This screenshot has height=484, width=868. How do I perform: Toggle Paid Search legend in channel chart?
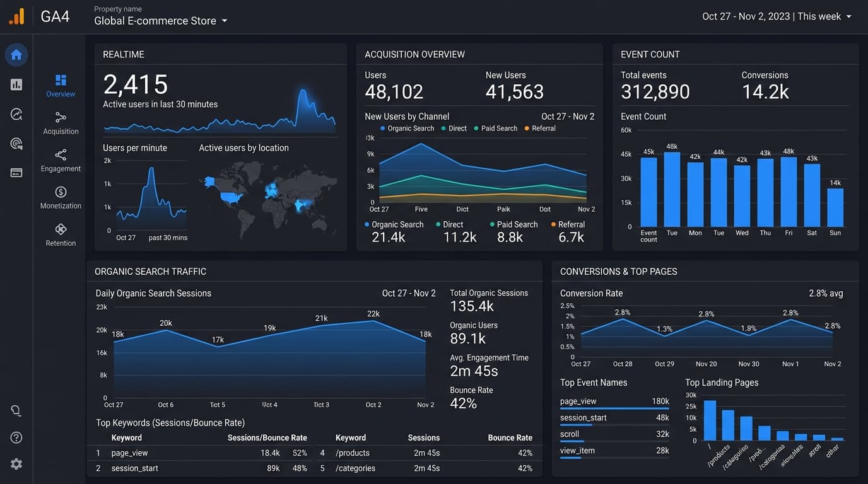[x=496, y=128]
